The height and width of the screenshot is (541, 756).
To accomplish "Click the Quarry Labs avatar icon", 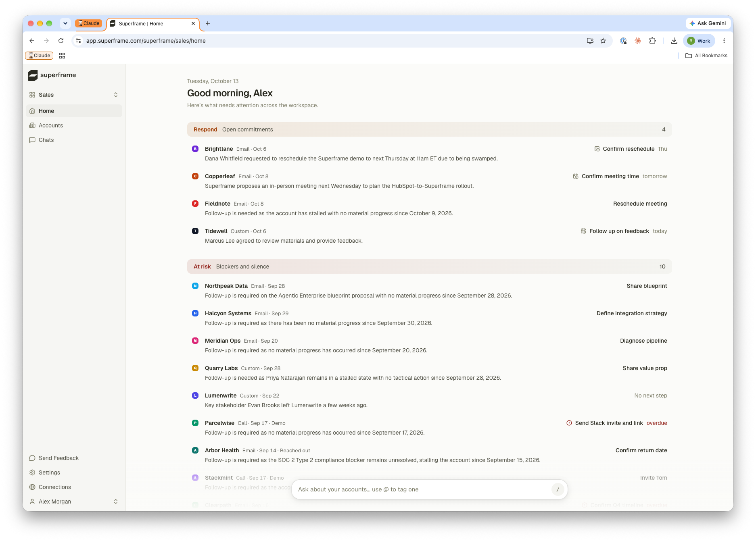I will (195, 368).
